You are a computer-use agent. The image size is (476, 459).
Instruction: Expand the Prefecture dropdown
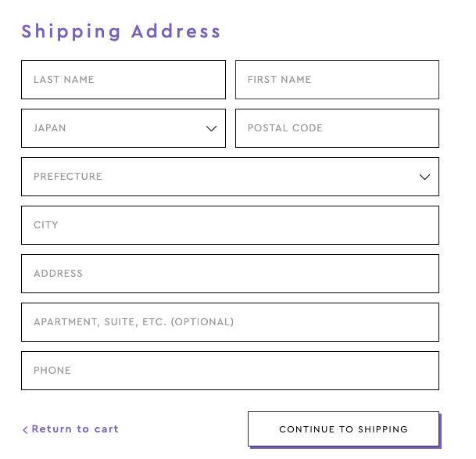[x=230, y=177]
